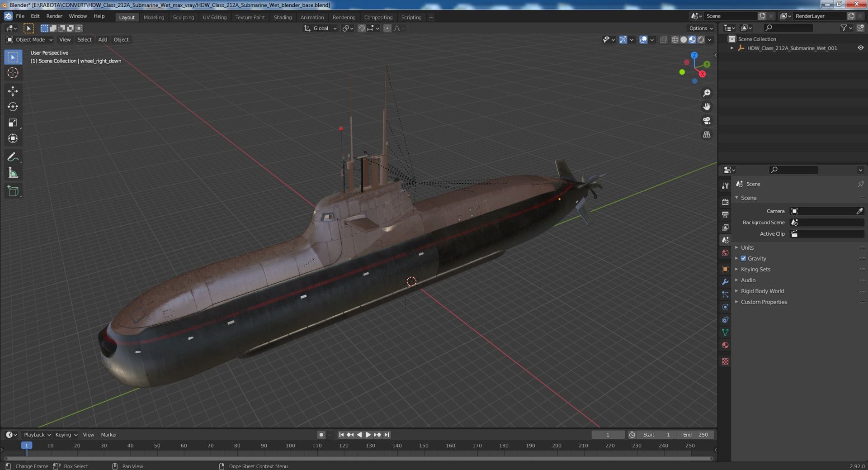Select the Add Cube tool
This screenshot has width=868, height=470.
[13, 191]
